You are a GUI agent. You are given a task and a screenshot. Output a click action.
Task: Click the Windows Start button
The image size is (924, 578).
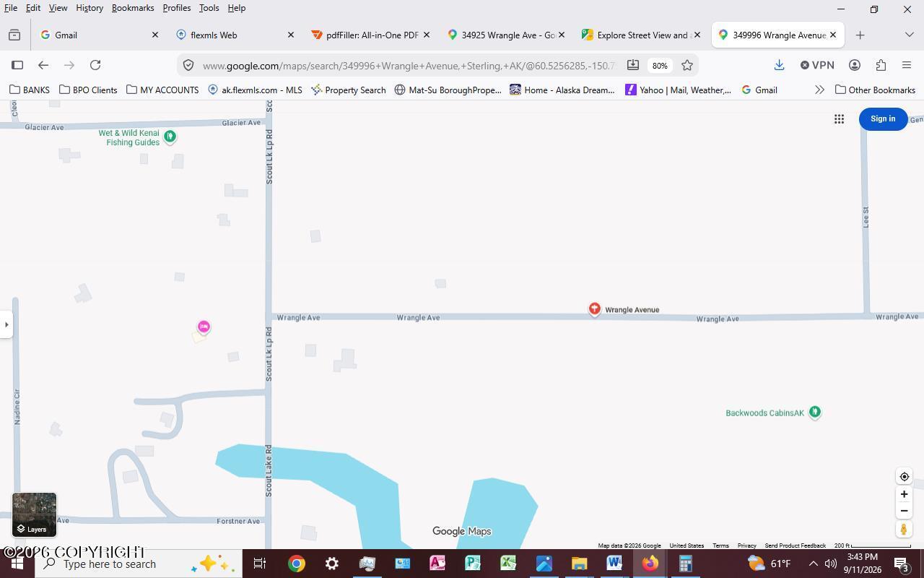tap(17, 564)
